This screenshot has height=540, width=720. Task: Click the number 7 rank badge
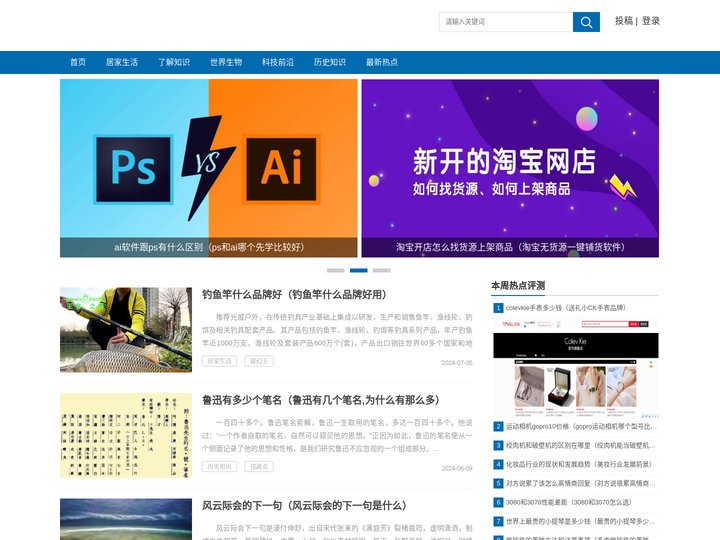pyautogui.click(x=498, y=521)
